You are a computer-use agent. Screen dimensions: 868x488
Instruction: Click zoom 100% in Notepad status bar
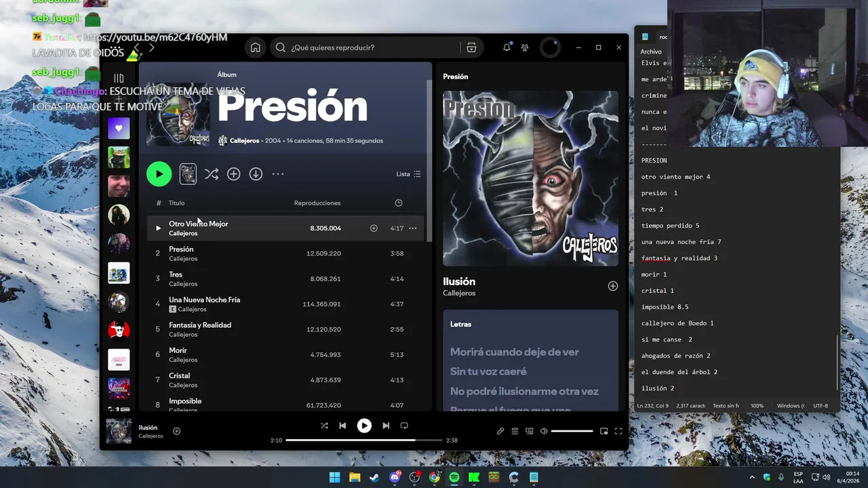tap(757, 406)
